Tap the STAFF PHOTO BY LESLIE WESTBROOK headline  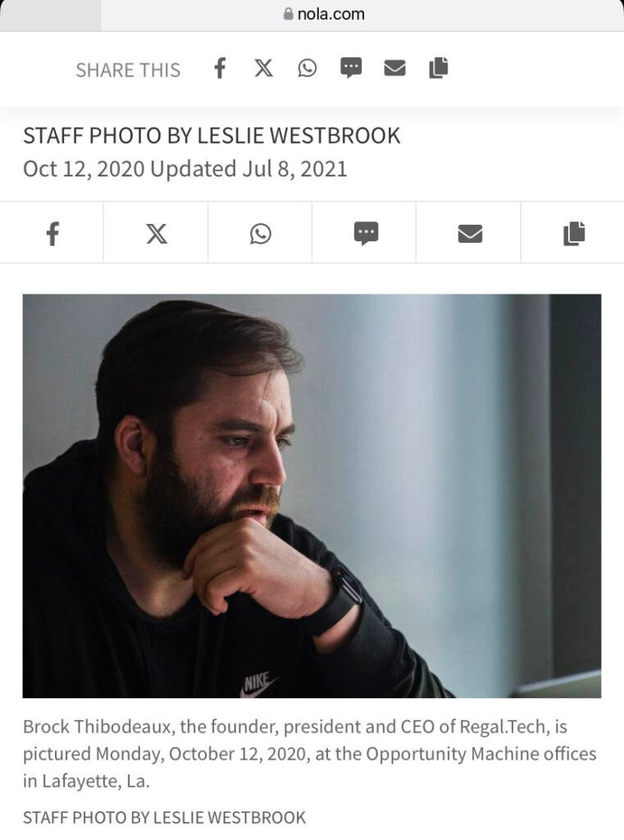pos(212,135)
